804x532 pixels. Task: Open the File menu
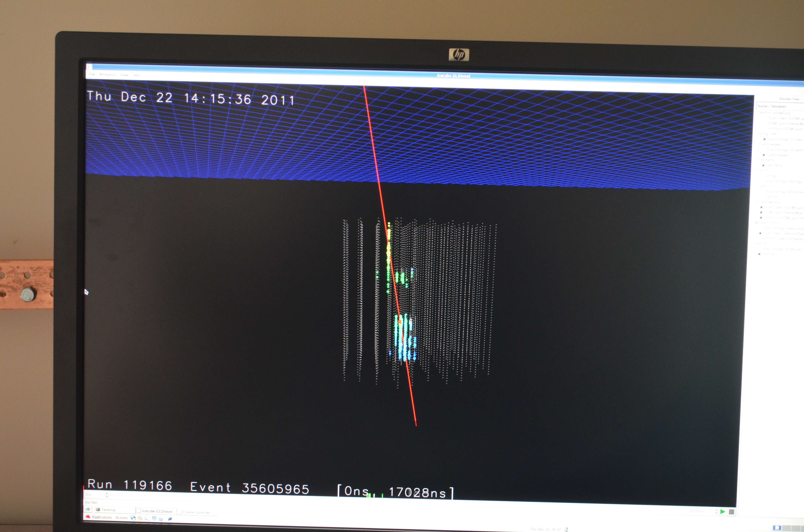[x=92, y=74]
